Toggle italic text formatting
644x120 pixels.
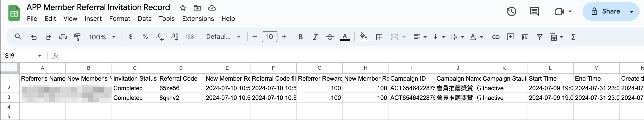point(315,37)
